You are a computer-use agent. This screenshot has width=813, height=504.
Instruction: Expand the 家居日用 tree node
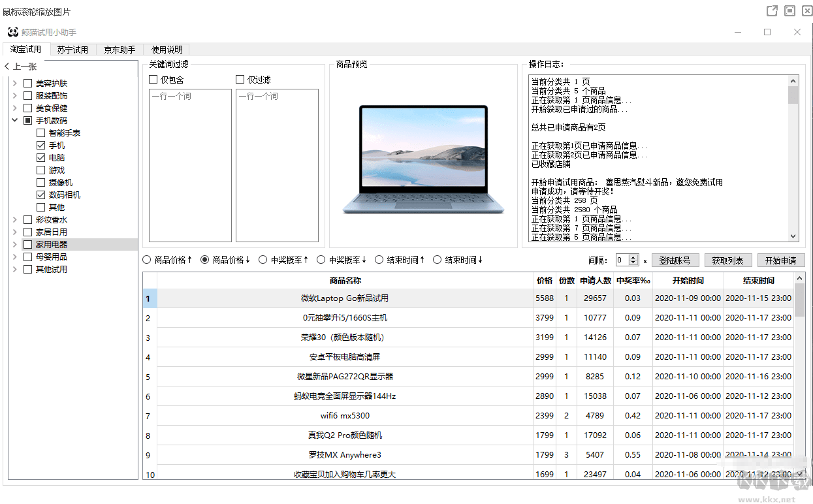coord(14,232)
